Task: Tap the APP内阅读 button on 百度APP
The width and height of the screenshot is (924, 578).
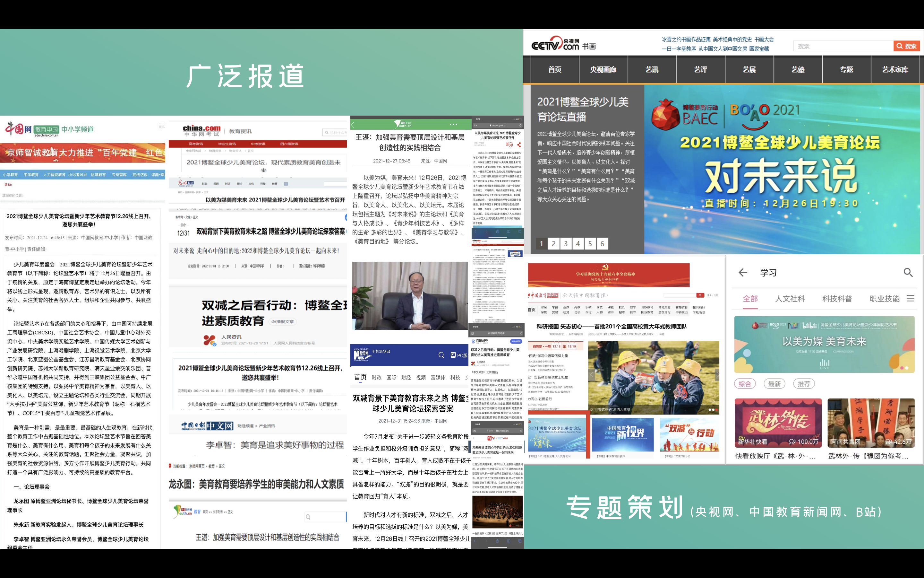Action: pyautogui.click(x=516, y=341)
